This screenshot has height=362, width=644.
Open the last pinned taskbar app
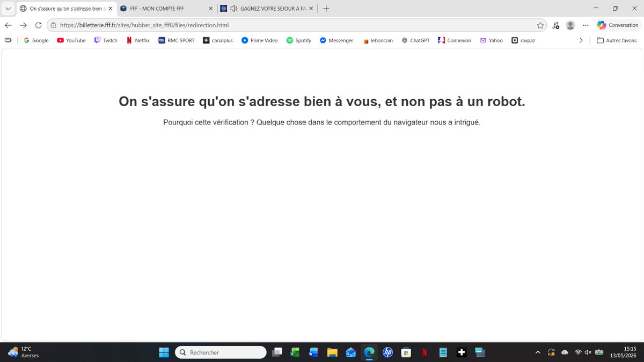coord(480,352)
